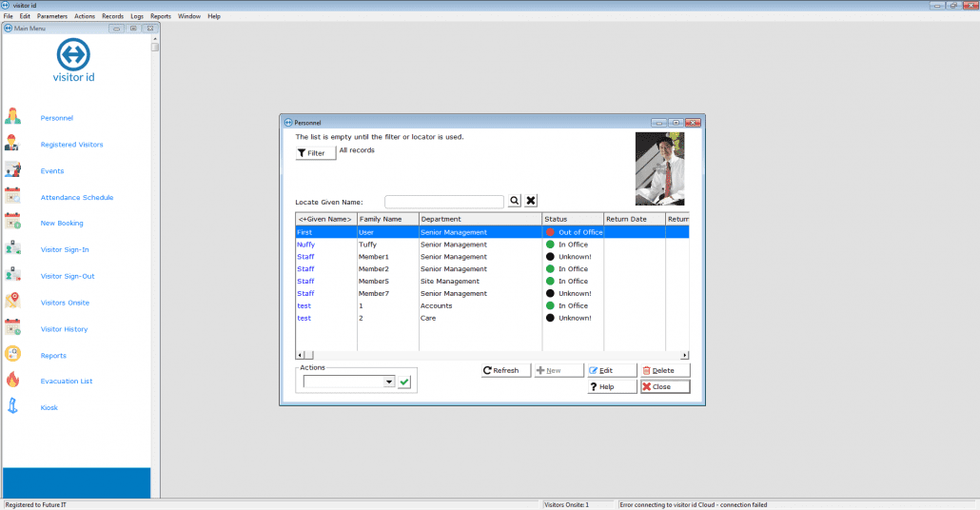Open the Evacuation List flame icon
The height and width of the screenshot is (510, 980).
13,381
